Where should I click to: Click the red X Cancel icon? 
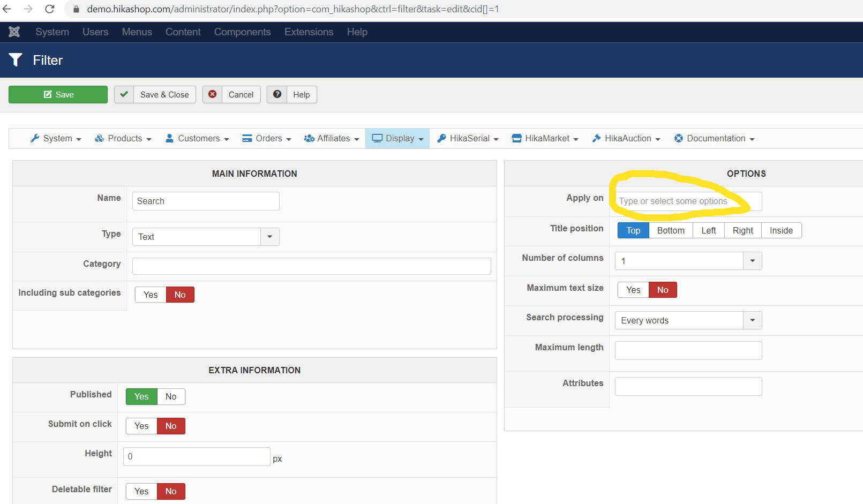[x=213, y=94]
